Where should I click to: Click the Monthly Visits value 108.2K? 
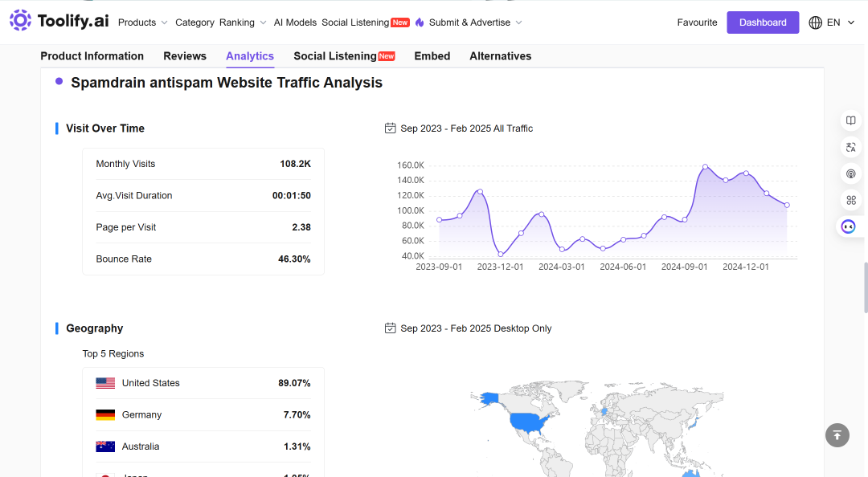tap(295, 164)
